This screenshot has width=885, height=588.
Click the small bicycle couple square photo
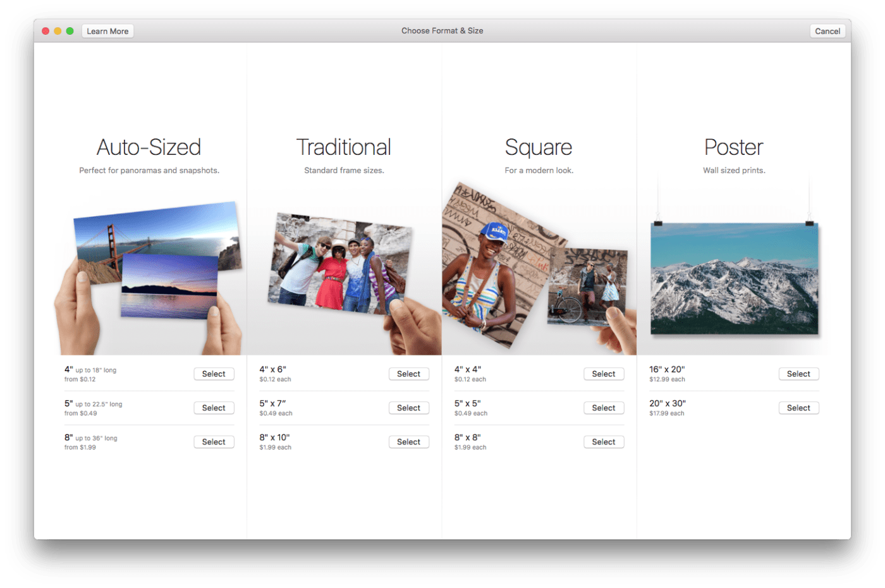(x=588, y=288)
